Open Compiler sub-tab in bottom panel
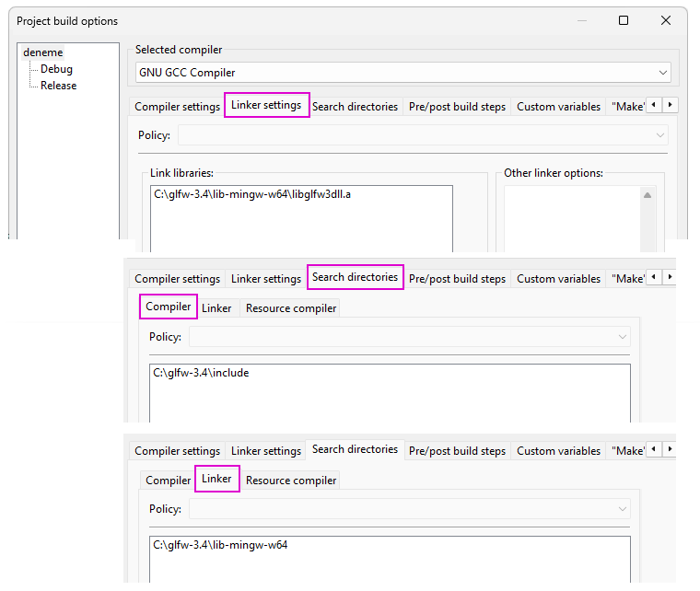The width and height of the screenshot is (700, 591). coord(169,481)
